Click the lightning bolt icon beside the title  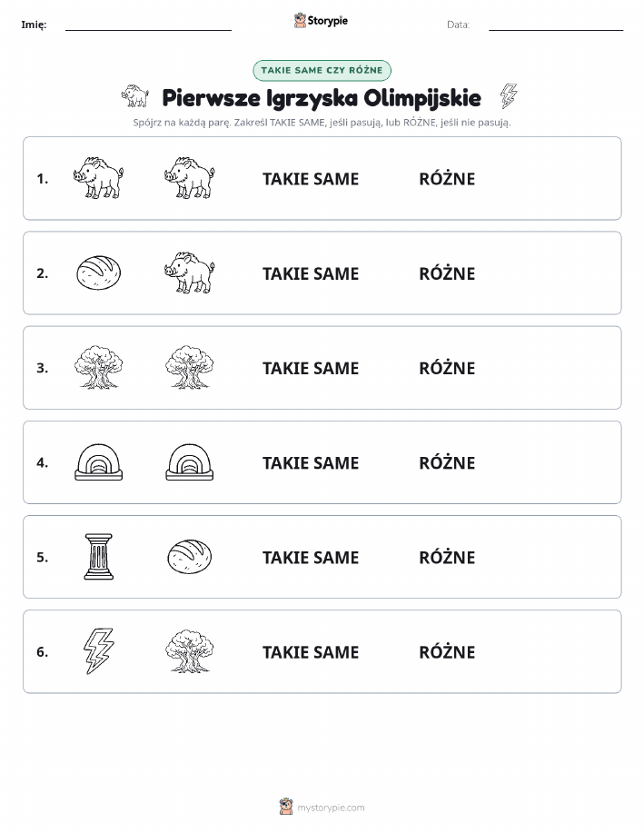coord(509,95)
